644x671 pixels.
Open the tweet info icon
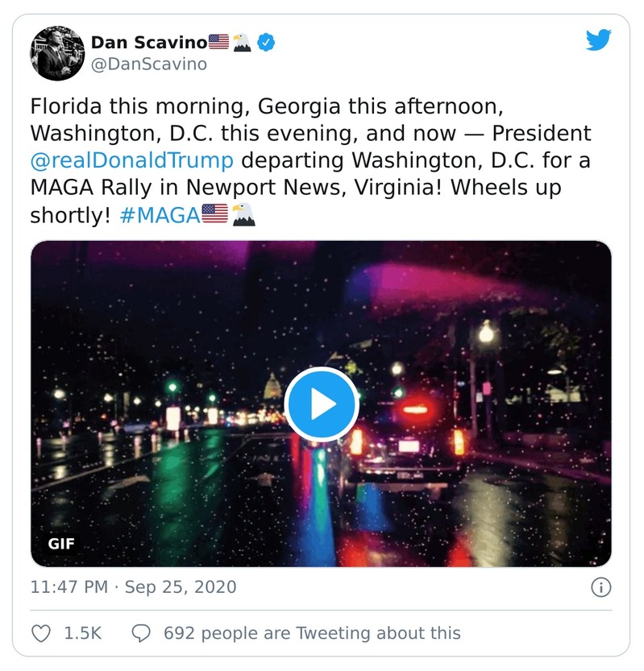coord(600,587)
